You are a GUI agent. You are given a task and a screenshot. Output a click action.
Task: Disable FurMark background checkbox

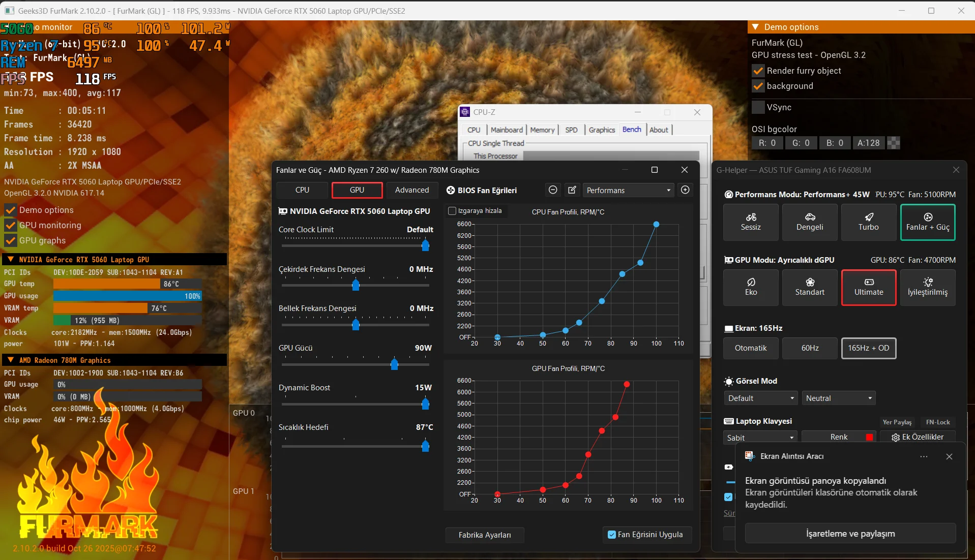click(758, 86)
